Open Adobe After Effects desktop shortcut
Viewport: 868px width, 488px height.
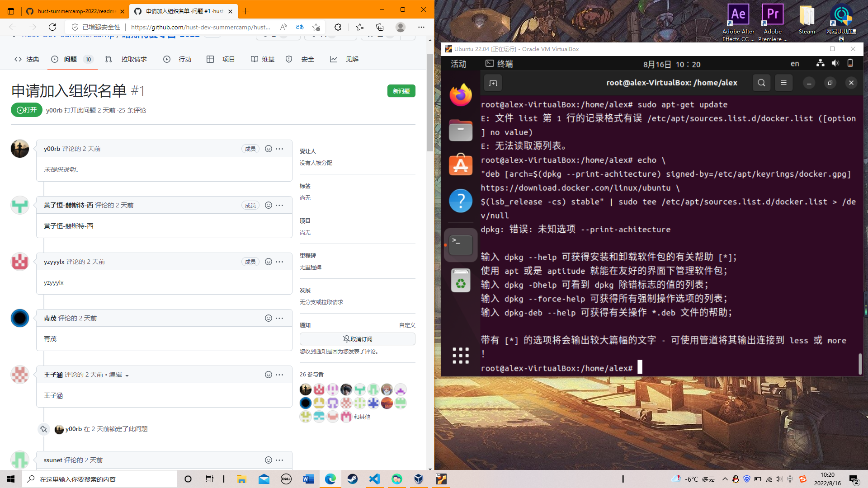pos(738,23)
